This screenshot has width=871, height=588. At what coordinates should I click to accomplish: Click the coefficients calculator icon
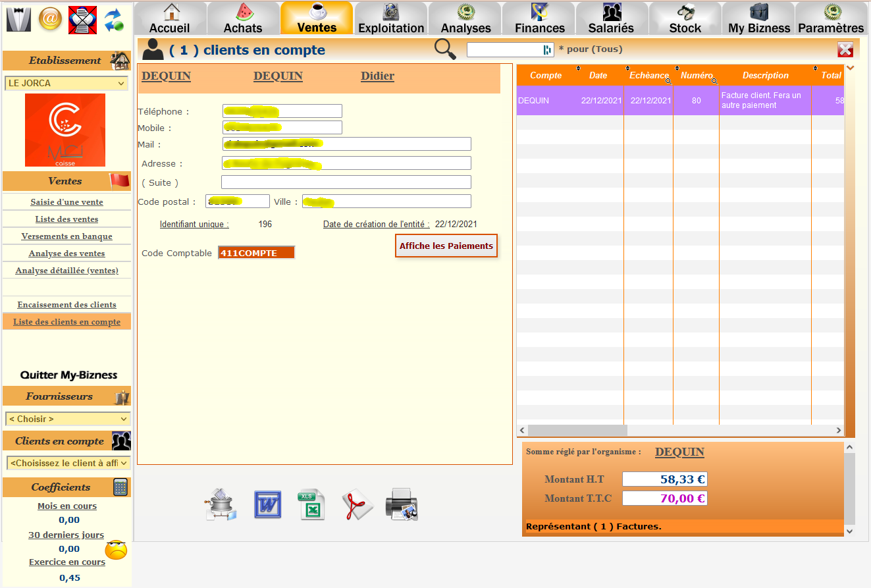click(120, 487)
